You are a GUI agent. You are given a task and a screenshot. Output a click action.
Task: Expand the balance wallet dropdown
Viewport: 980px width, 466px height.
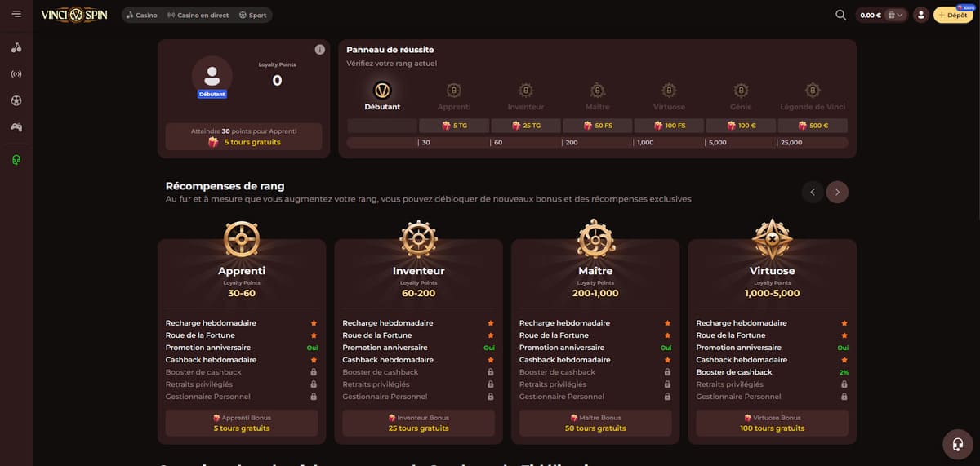pos(897,15)
